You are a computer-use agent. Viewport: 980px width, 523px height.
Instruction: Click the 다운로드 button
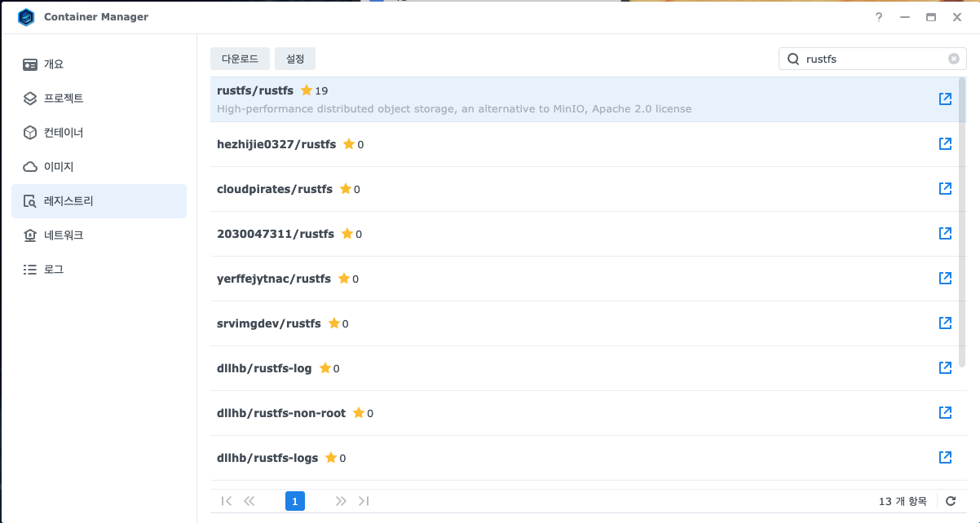[240, 59]
